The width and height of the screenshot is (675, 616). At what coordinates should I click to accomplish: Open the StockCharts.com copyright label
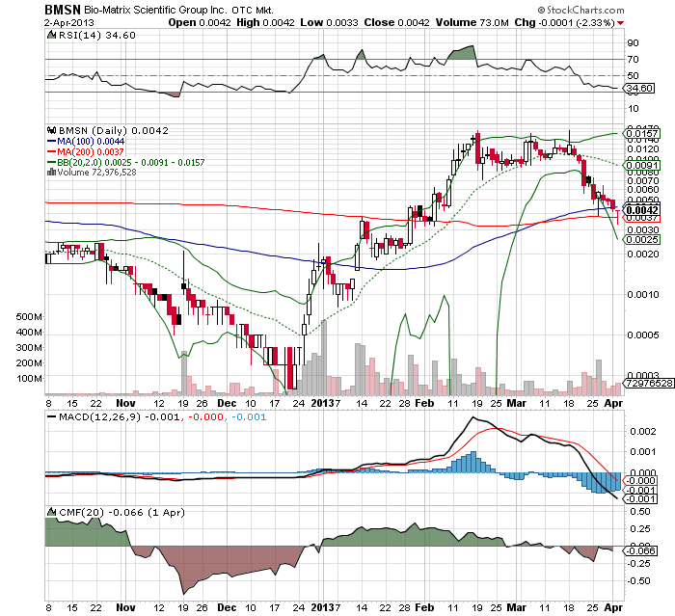pyautogui.click(x=580, y=10)
